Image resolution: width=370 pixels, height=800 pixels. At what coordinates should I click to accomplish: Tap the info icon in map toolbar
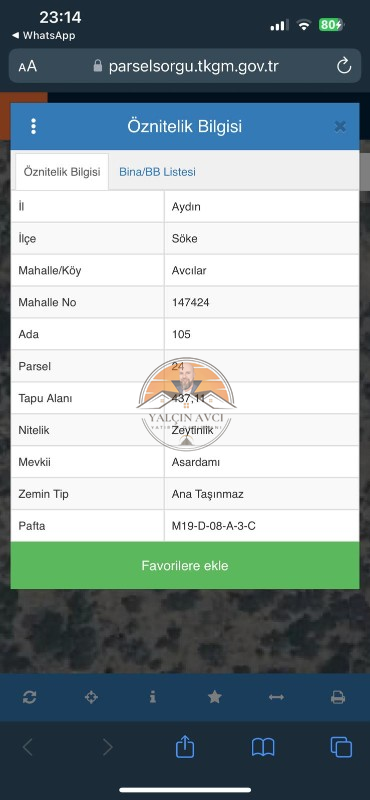[x=153, y=697]
